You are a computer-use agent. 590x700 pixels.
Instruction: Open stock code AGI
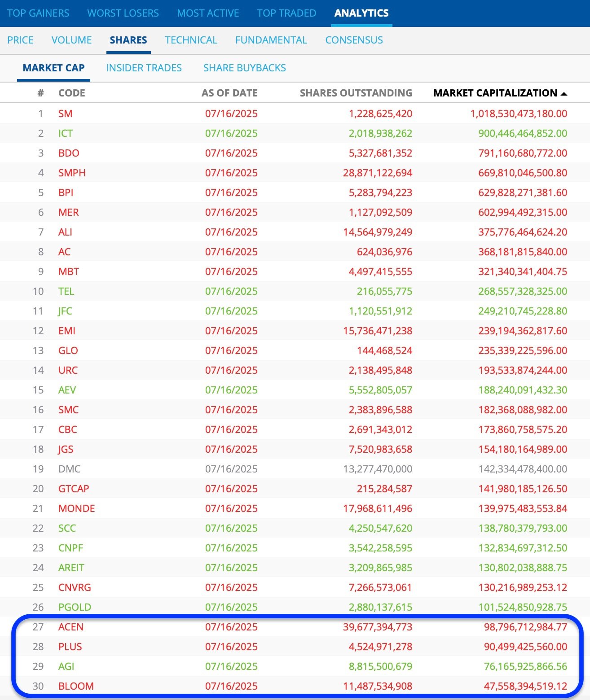click(x=66, y=666)
